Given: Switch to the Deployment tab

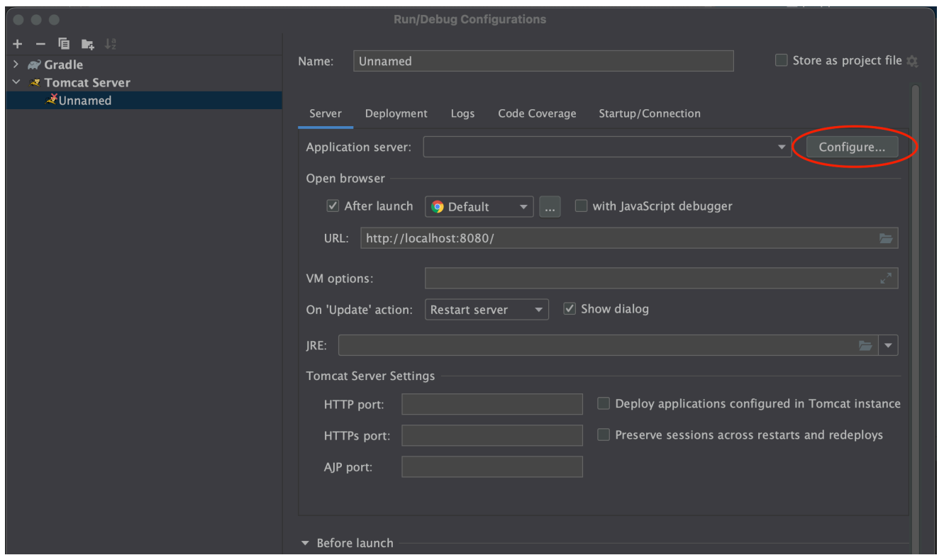Looking at the screenshot, I should 396,113.
